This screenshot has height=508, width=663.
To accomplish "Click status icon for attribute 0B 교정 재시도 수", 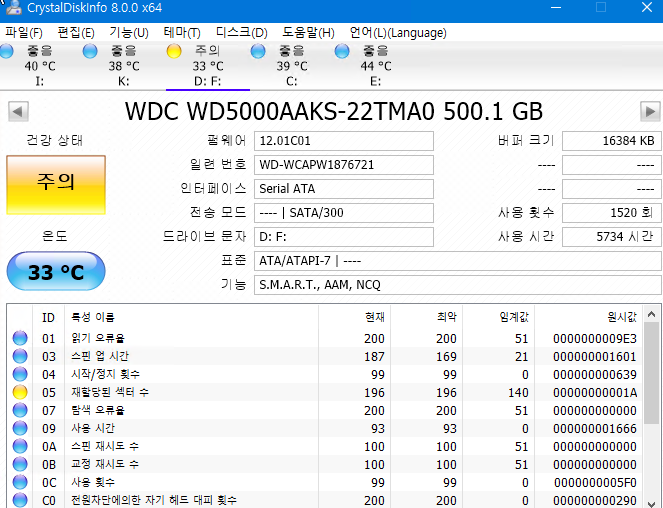I will pos(20,464).
